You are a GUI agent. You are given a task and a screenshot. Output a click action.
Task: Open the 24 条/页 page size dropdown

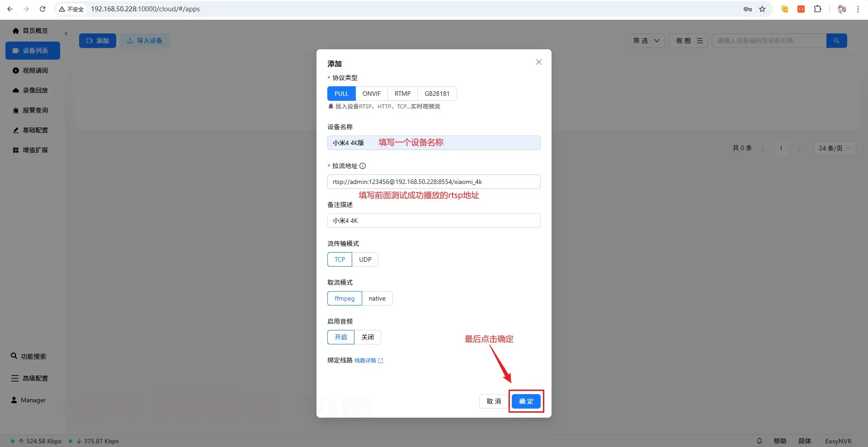pos(834,148)
